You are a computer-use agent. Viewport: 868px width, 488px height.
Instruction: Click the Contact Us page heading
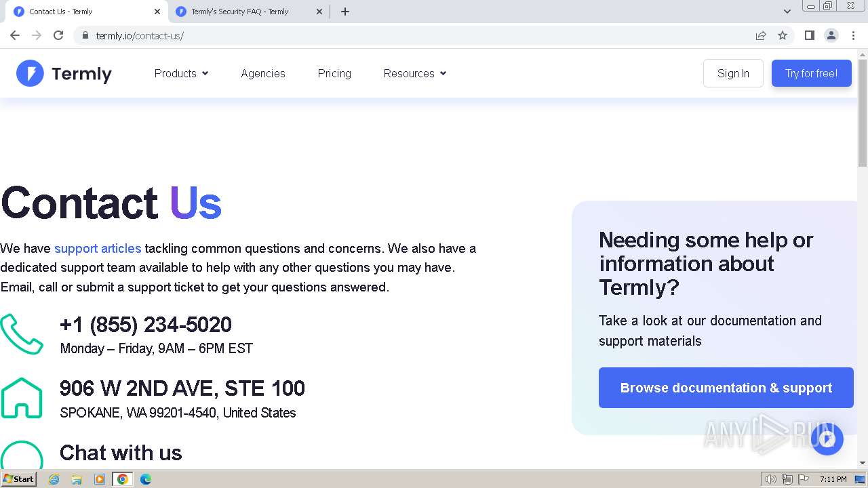[x=111, y=203]
